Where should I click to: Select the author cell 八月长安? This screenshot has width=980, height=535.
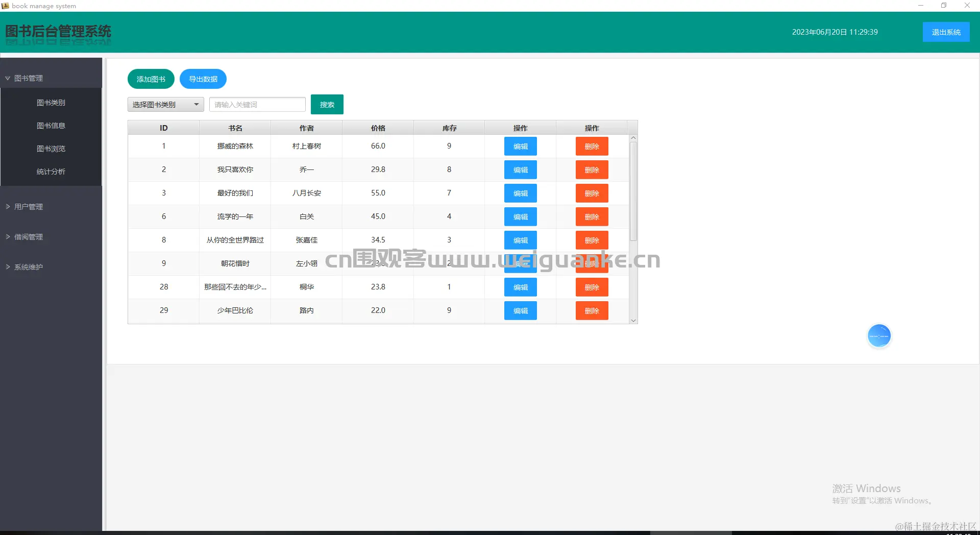point(307,193)
